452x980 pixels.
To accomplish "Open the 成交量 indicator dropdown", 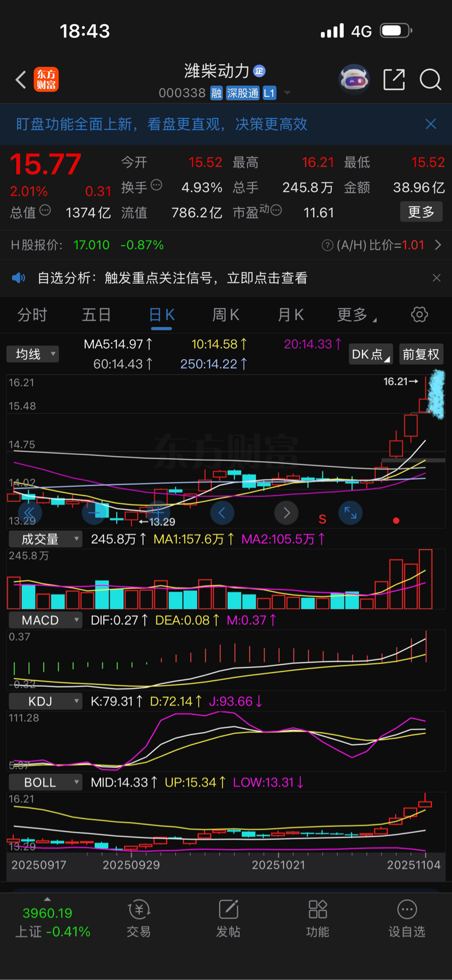I will tap(45, 539).
